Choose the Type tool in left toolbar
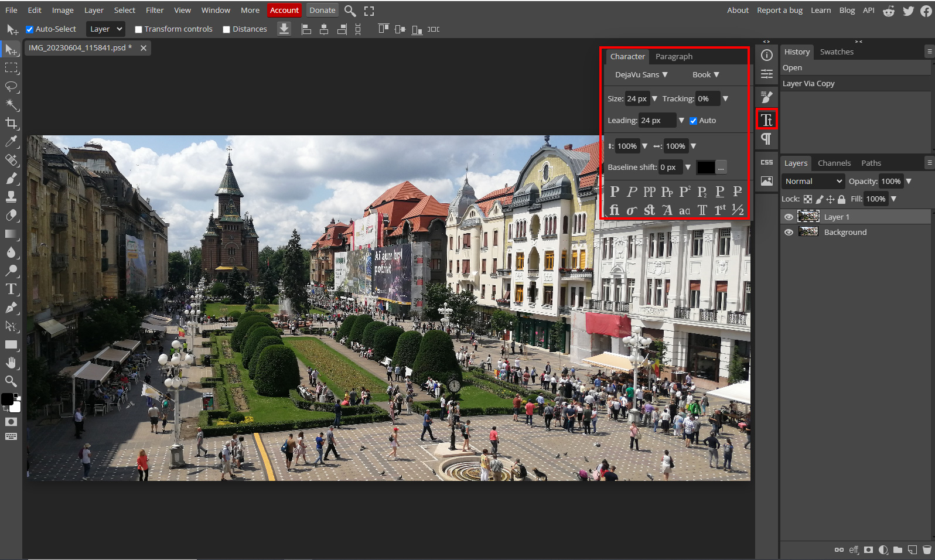Viewport: 935px width, 560px height. coord(11,289)
